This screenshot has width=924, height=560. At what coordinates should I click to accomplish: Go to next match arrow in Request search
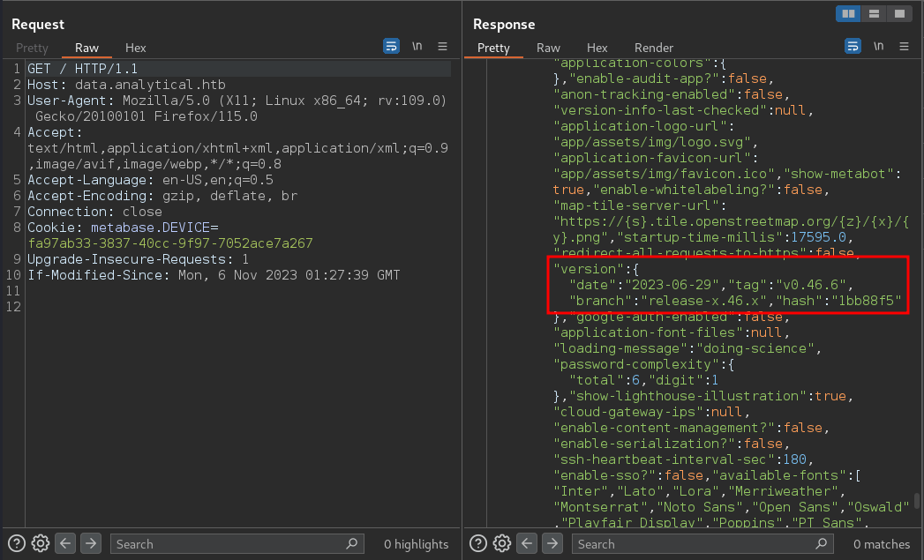(91, 543)
